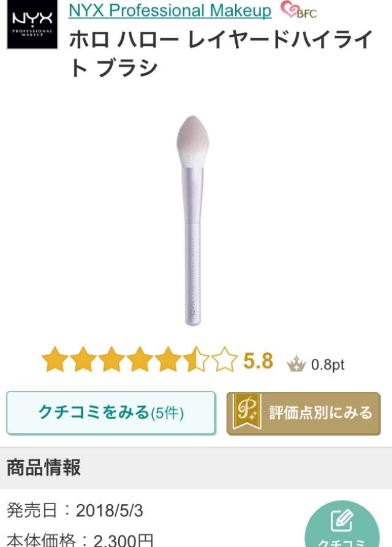
Task: View the highlight brush product image
Action: [192, 220]
